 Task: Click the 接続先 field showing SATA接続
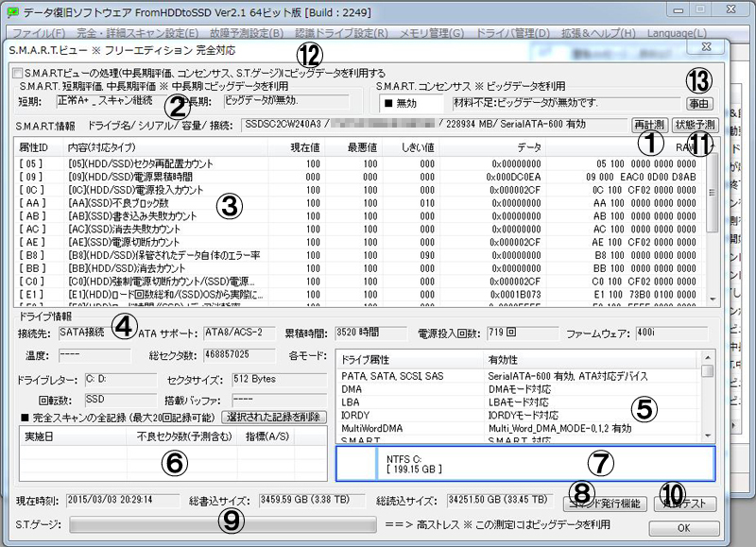point(94,333)
